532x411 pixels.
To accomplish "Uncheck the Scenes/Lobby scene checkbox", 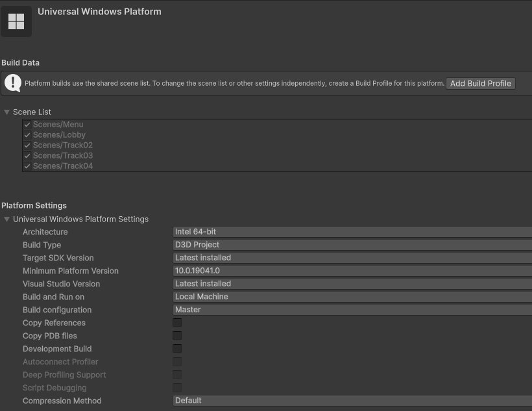I will click(27, 135).
